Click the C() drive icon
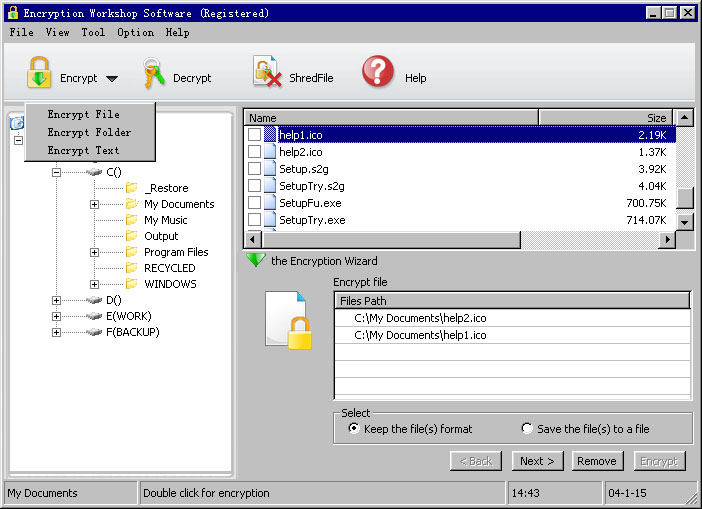702x509 pixels. (x=94, y=172)
